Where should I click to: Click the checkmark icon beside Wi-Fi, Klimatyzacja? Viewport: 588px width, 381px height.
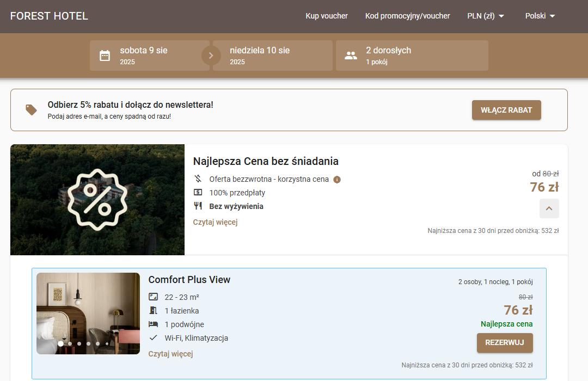154,337
